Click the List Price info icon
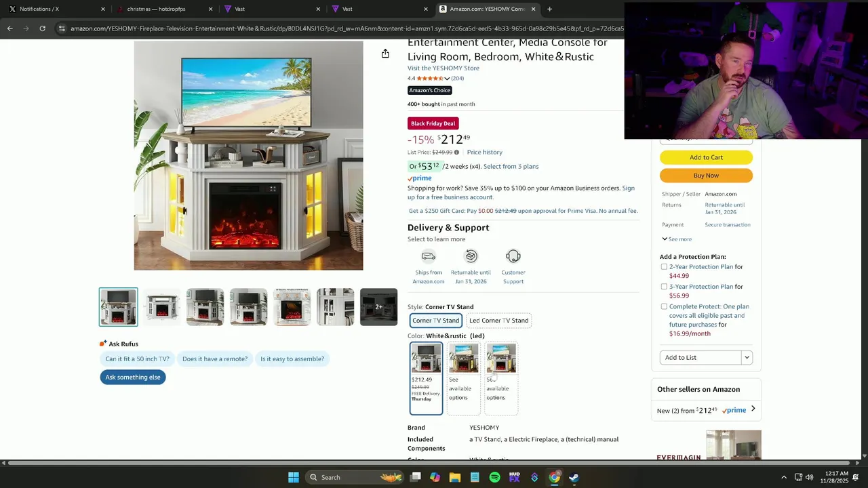The image size is (868, 488). pyautogui.click(x=456, y=152)
